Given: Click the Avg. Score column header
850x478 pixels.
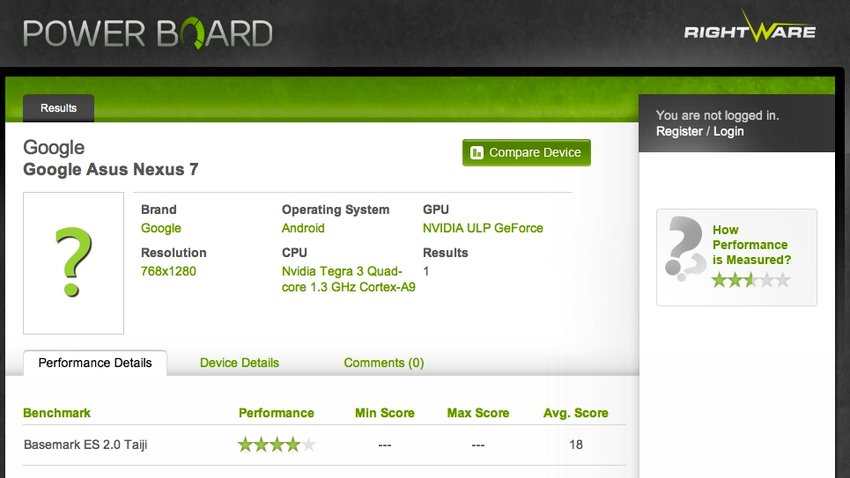Looking at the screenshot, I should point(576,413).
